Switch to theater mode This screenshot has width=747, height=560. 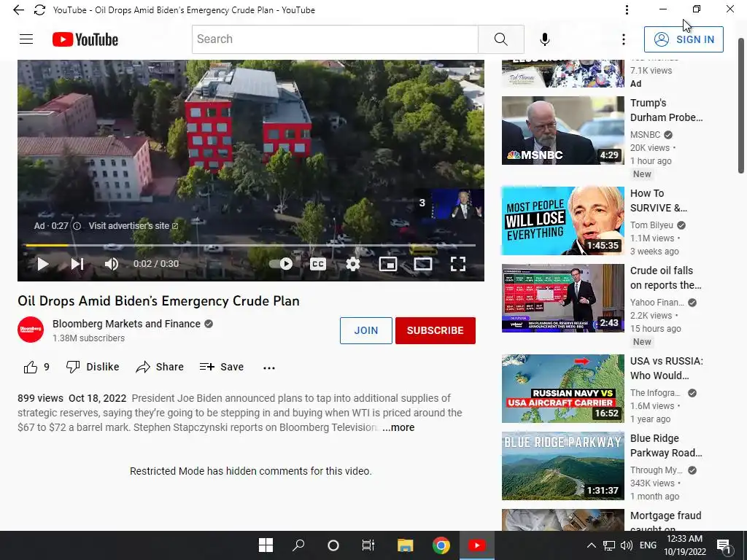(x=422, y=264)
